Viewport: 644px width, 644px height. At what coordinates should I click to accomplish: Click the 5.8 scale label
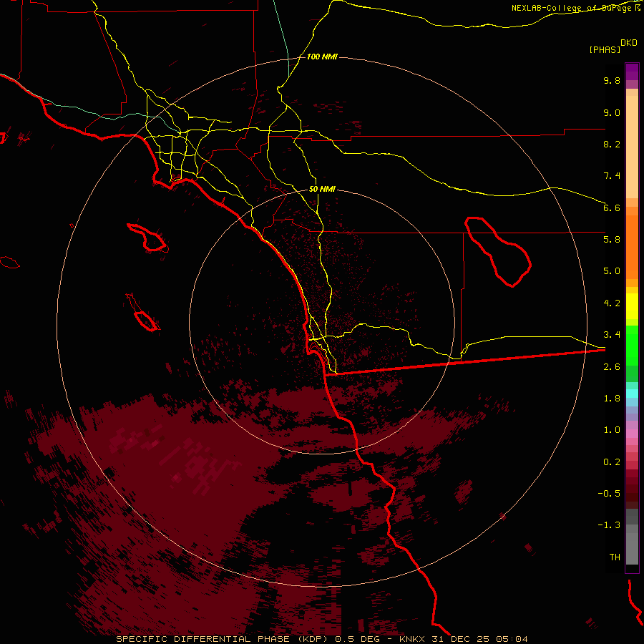612,239
